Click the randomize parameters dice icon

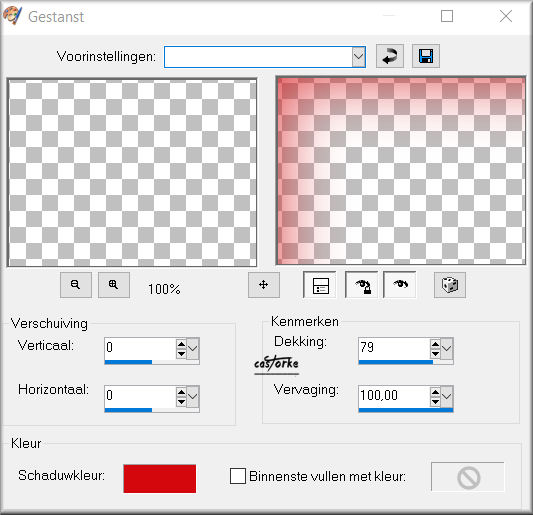tap(450, 285)
